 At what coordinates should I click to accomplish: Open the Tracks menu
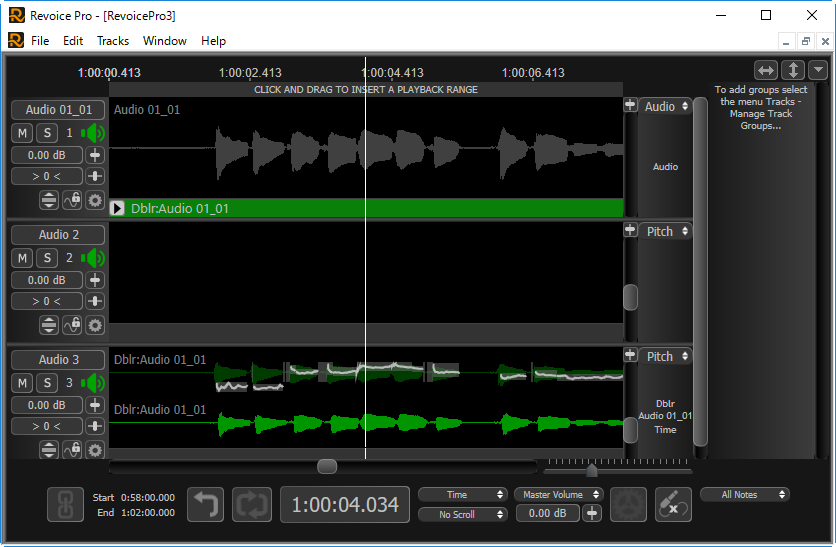(112, 41)
